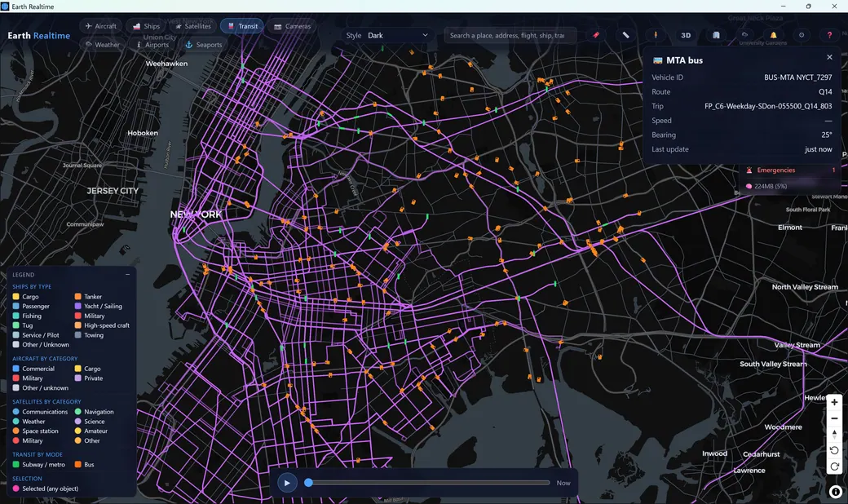Click the Last update value just now

(819, 149)
